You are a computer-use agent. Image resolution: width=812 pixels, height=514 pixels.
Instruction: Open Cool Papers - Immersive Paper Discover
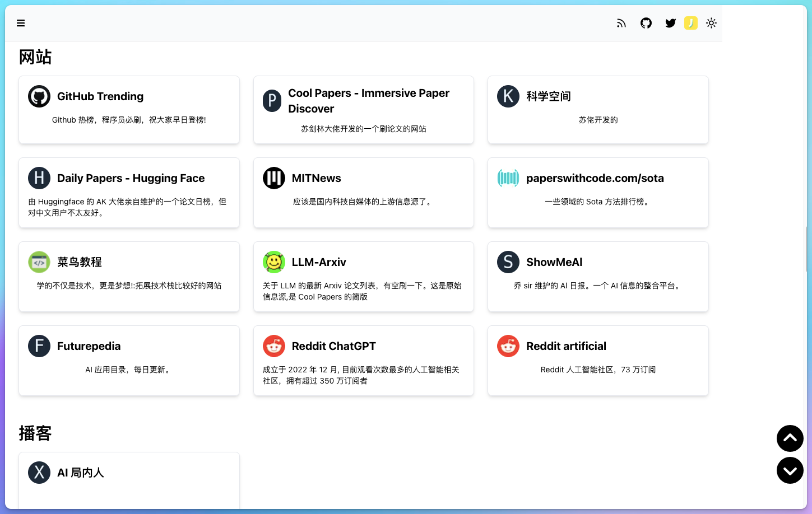pyautogui.click(x=369, y=101)
